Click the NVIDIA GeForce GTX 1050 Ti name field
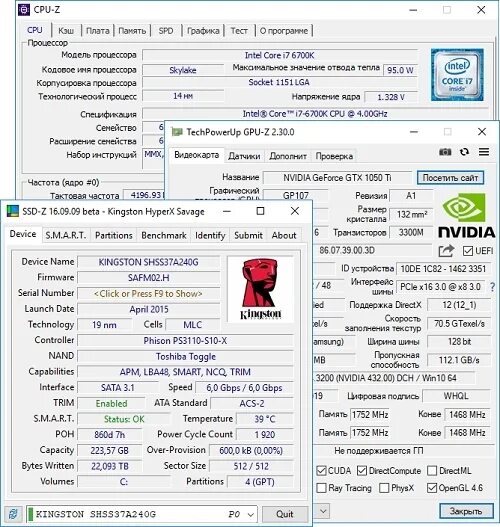Viewport: 500px width, 527px height. (x=337, y=177)
